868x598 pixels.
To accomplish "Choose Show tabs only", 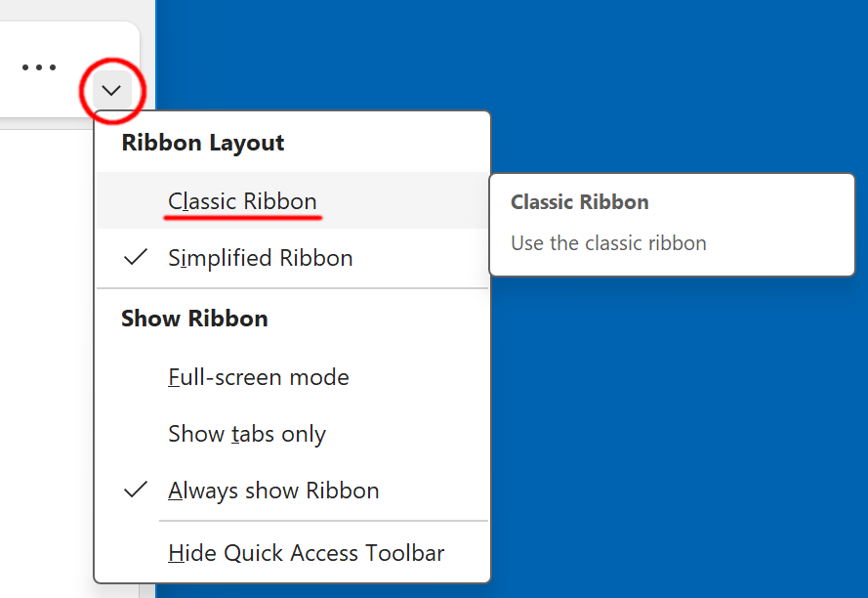I will pos(246,434).
